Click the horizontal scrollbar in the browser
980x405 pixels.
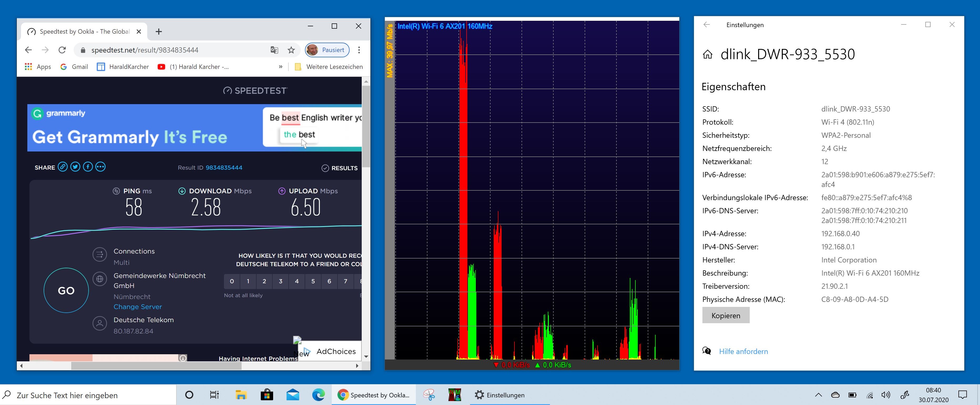point(156,366)
